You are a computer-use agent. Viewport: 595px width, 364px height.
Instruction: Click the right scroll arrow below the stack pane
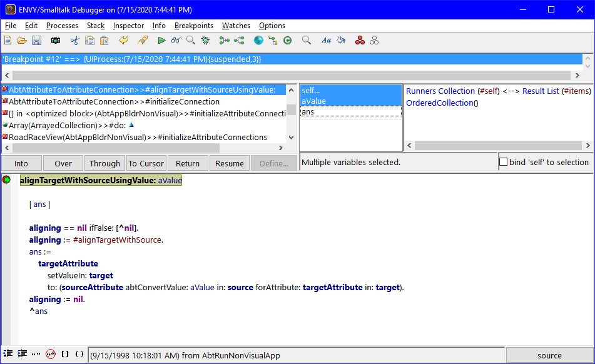(x=280, y=148)
